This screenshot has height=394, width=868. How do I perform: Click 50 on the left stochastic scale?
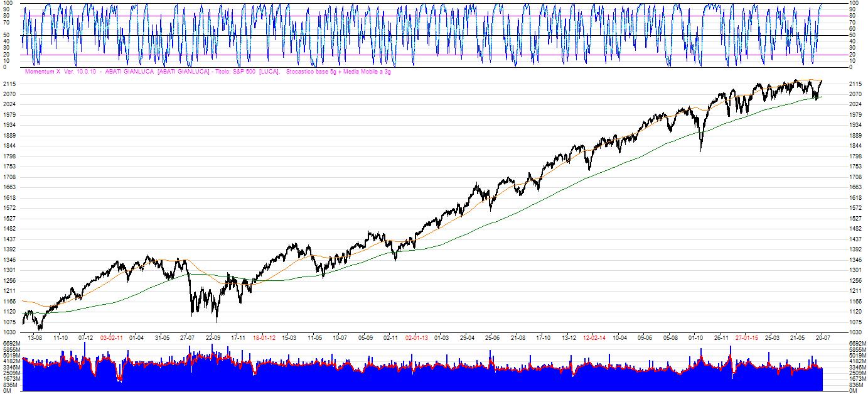(6, 35)
